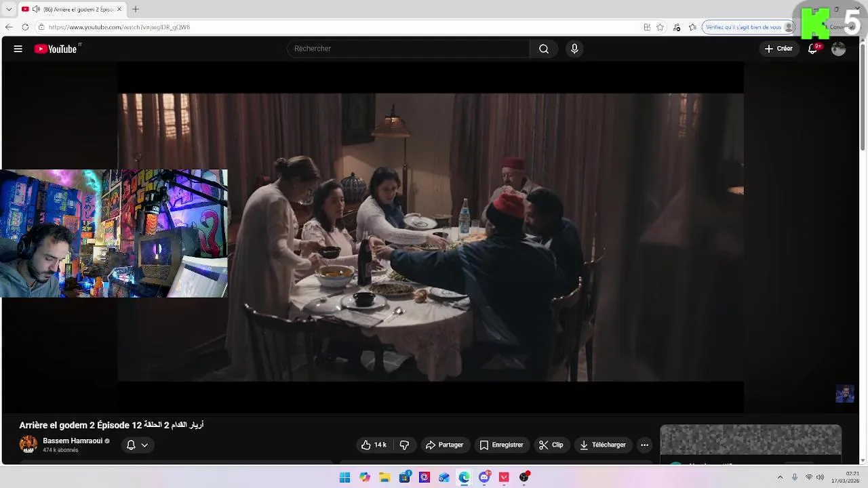
Task: Add page to favorites star icon
Action: pyautogui.click(x=660, y=27)
